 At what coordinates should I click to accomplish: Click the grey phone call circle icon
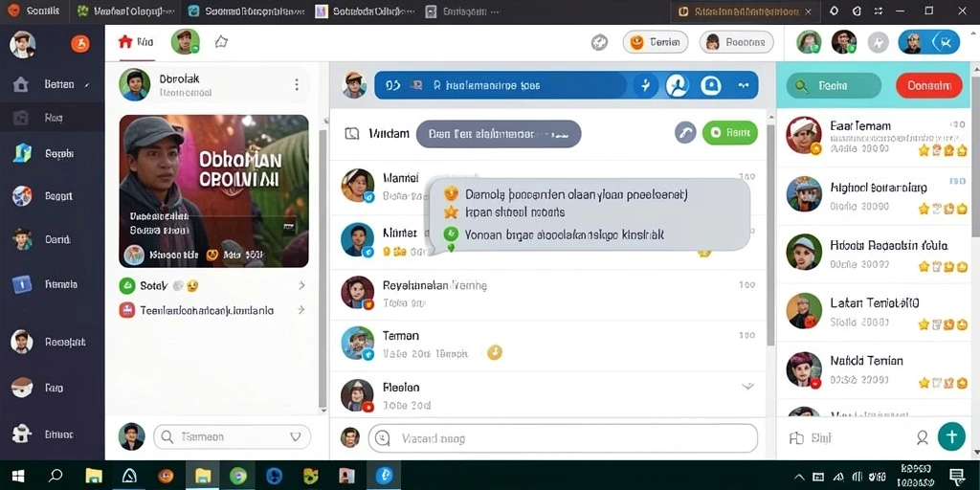[685, 132]
